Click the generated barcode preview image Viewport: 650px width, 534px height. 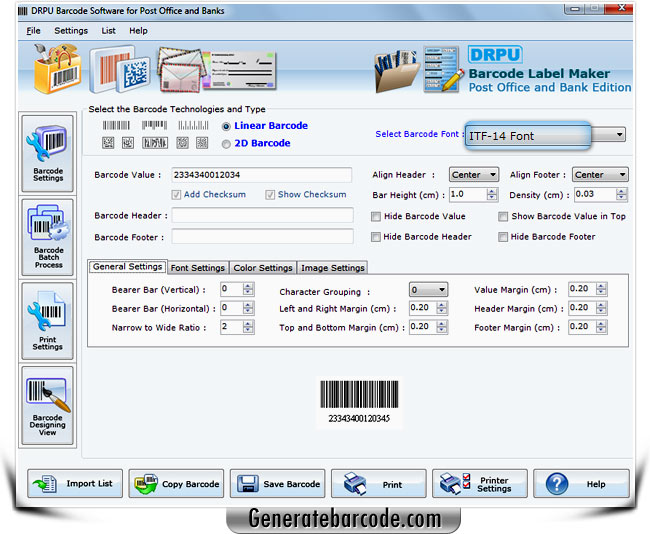point(359,402)
